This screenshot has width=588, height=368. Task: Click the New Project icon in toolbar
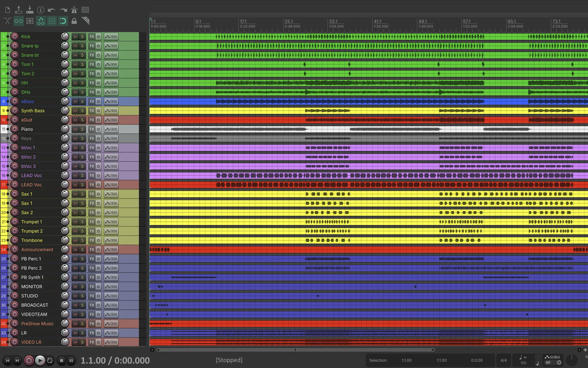[8, 10]
